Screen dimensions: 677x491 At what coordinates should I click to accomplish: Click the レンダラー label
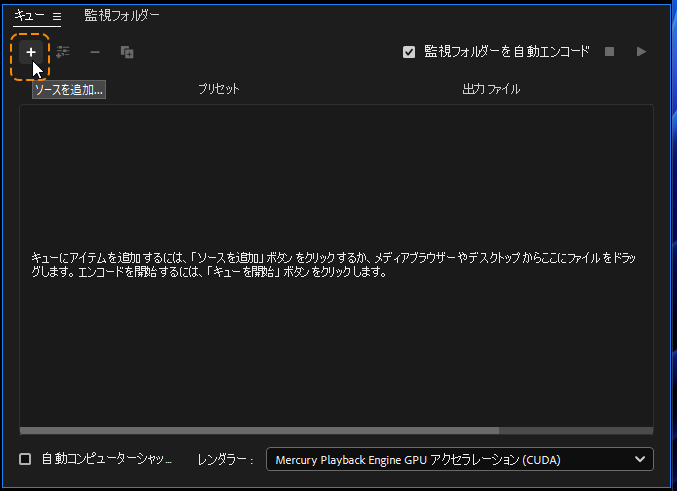225,459
